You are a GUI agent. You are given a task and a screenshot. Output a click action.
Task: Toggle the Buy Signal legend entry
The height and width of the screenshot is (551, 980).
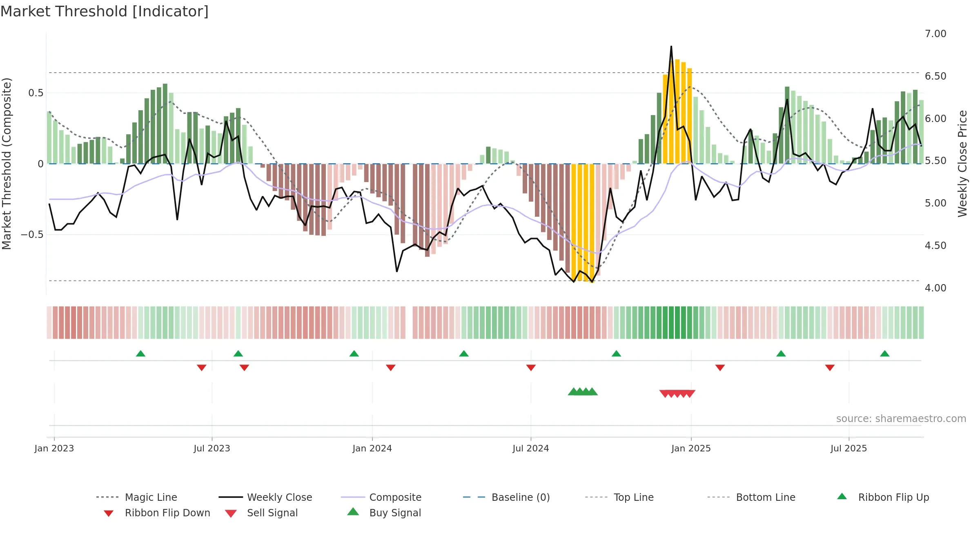tap(384, 513)
